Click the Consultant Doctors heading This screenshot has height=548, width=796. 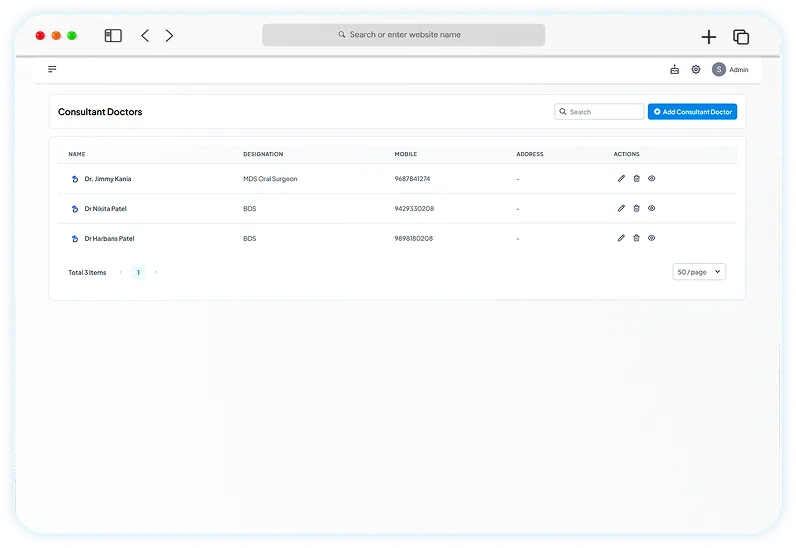(x=100, y=112)
